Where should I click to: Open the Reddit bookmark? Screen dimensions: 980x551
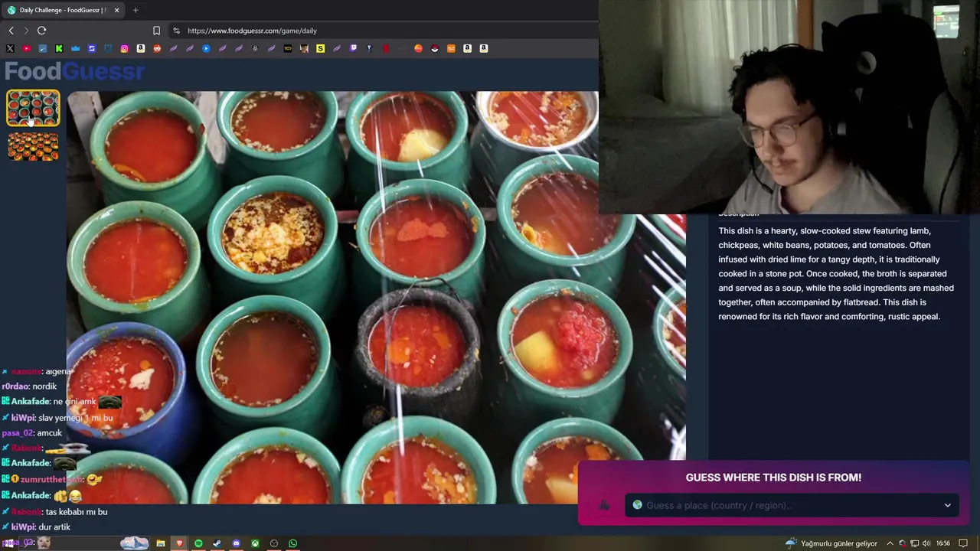[x=157, y=48]
